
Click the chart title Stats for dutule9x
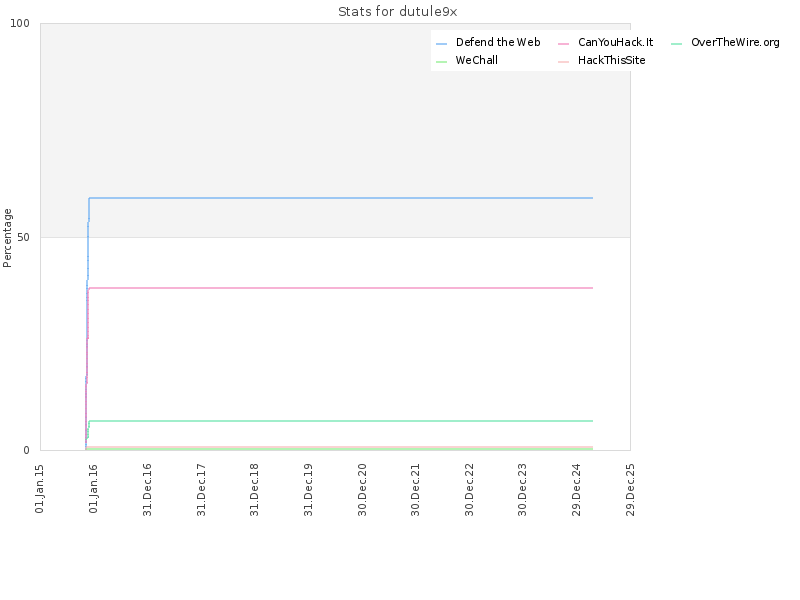[397, 12]
